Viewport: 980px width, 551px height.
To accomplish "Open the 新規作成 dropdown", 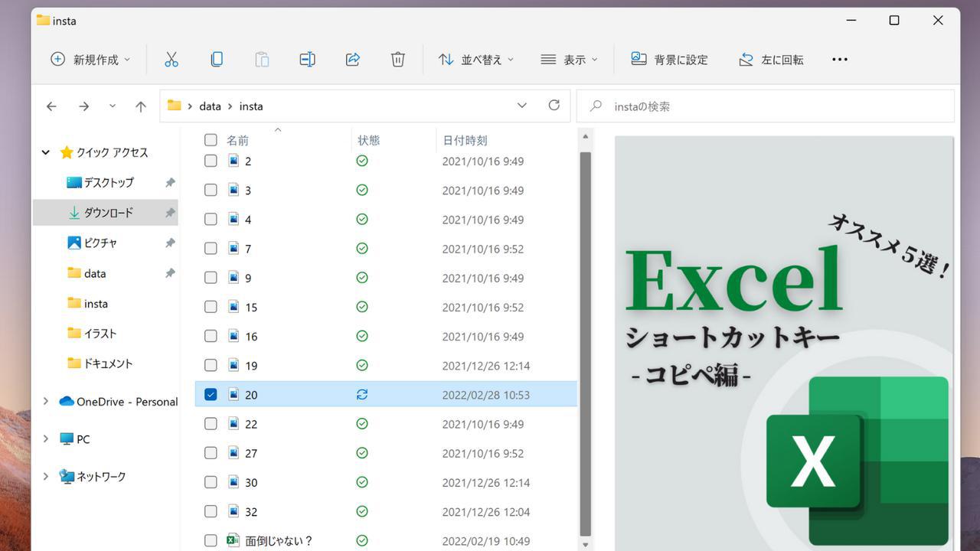I will point(90,60).
